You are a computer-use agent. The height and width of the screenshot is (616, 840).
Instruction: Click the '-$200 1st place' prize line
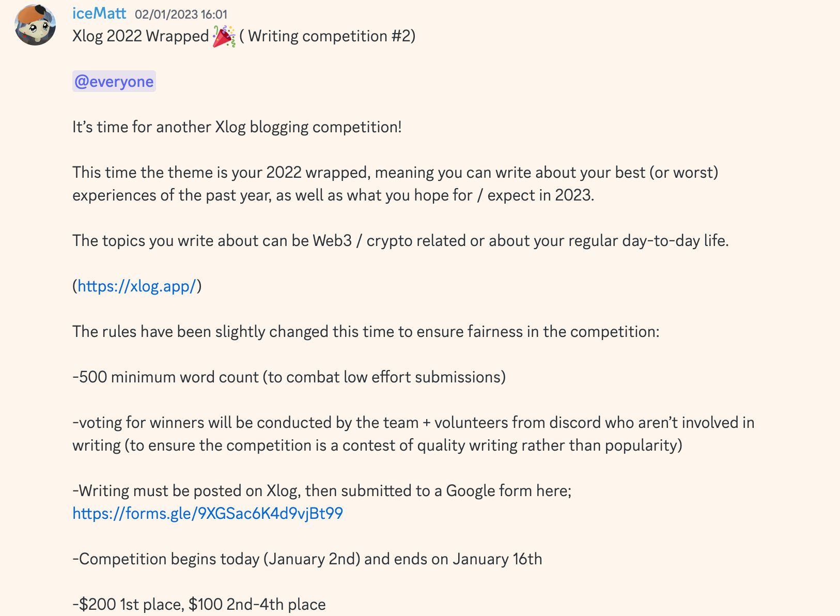point(199,604)
